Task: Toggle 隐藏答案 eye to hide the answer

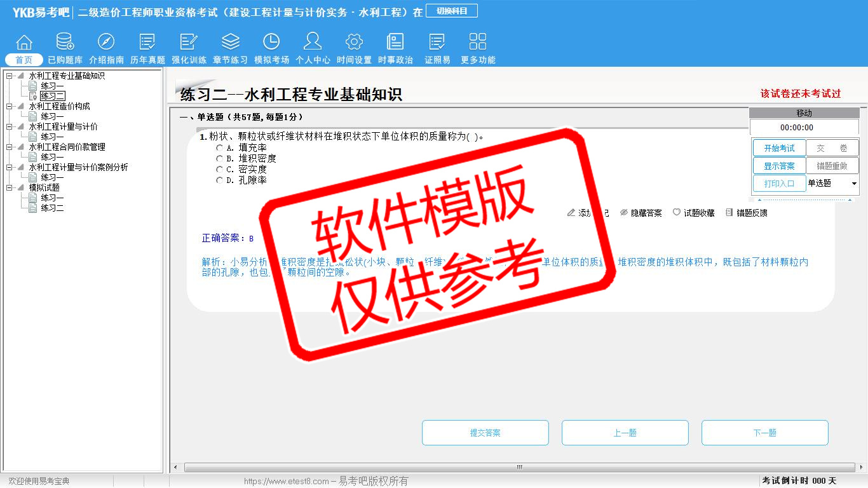Action: coord(624,213)
